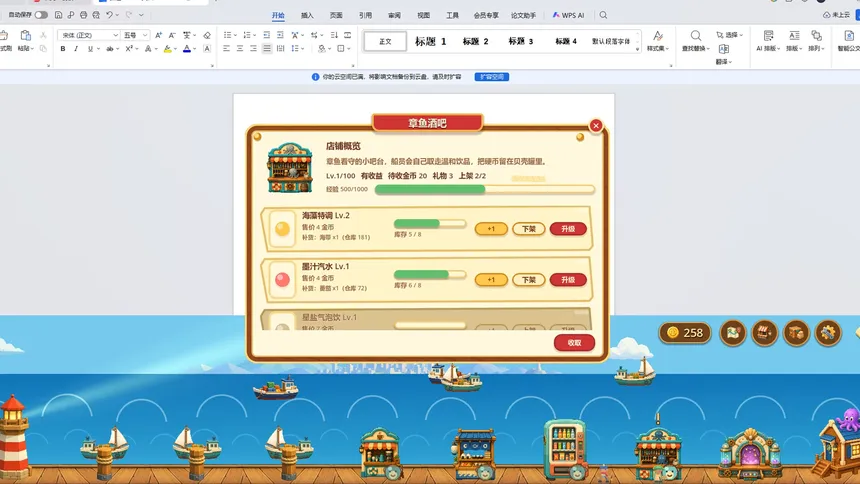Expand the highlight color dropdown arrow
The height and width of the screenshot is (484, 860).
click(x=176, y=49)
